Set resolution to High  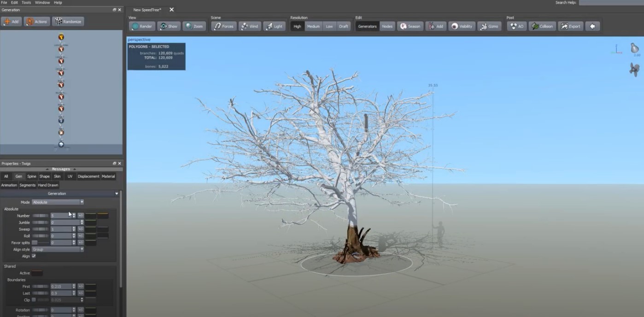[x=298, y=26]
